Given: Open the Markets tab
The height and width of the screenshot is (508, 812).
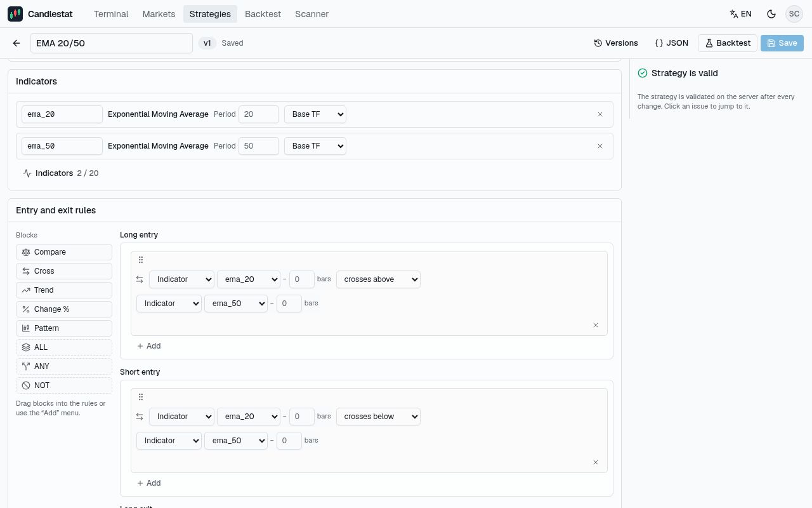Looking at the screenshot, I should (x=159, y=14).
